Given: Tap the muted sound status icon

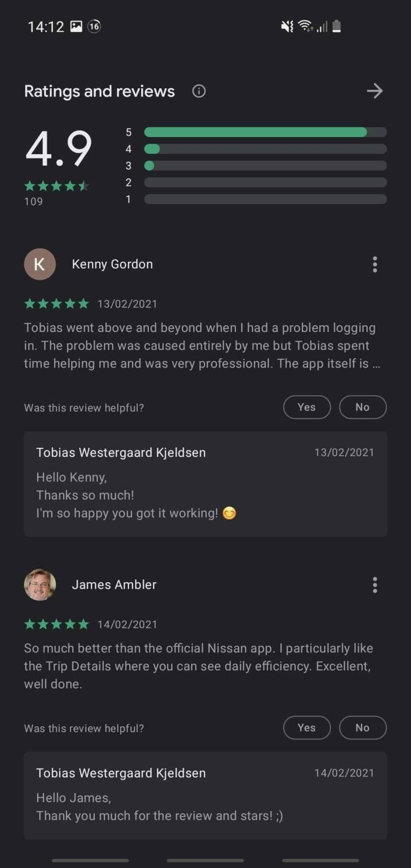Looking at the screenshot, I should tap(287, 26).
